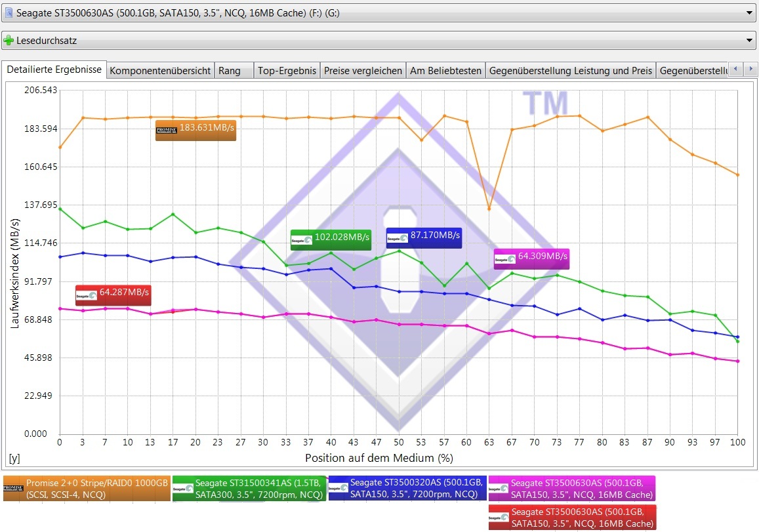The image size is (759, 532).
Task: Click the Position auf dem Medium axis title
Action: 379,458
